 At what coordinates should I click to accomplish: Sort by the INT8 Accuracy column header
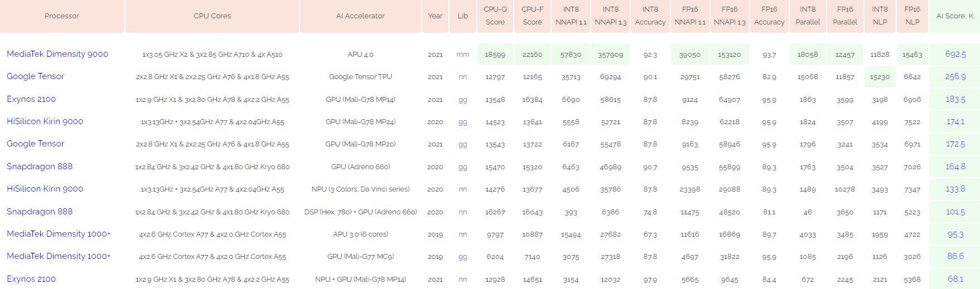pos(650,16)
